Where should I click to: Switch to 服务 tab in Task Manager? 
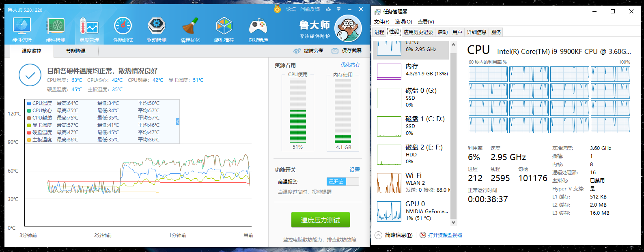click(496, 32)
